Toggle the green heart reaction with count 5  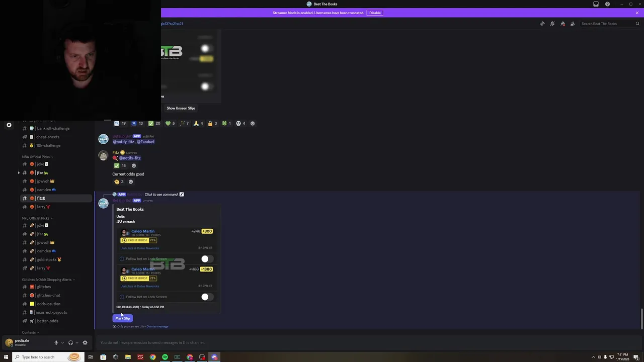pos(170,123)
